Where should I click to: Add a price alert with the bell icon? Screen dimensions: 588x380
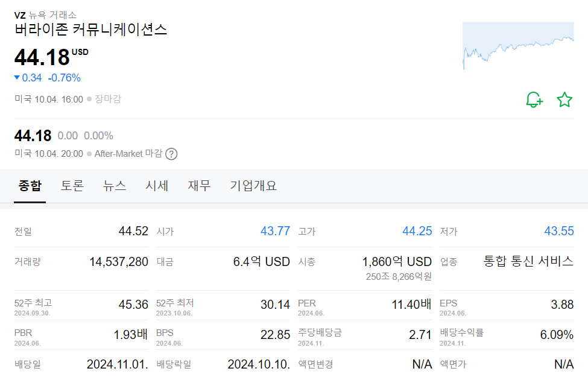tap(534, 100)
